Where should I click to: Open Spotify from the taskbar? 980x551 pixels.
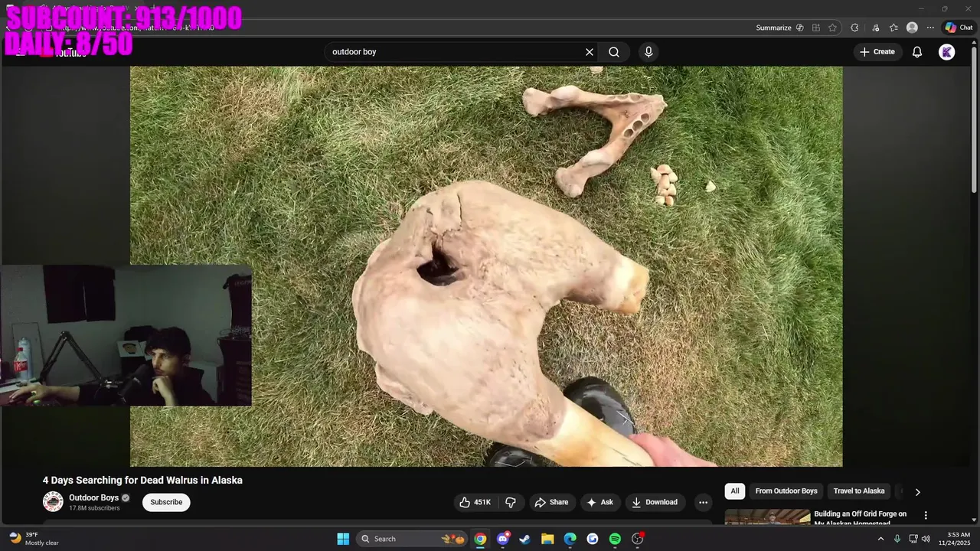tap(615, 539)
